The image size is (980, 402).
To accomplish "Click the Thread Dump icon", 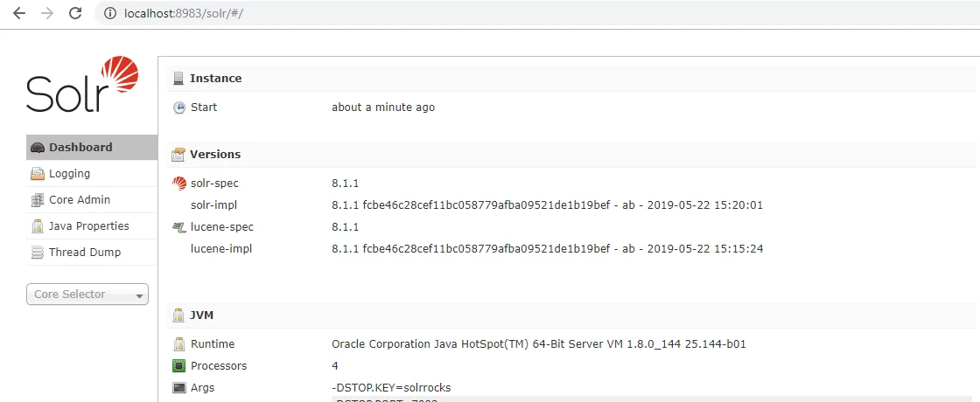I will (x=38, y=253).
